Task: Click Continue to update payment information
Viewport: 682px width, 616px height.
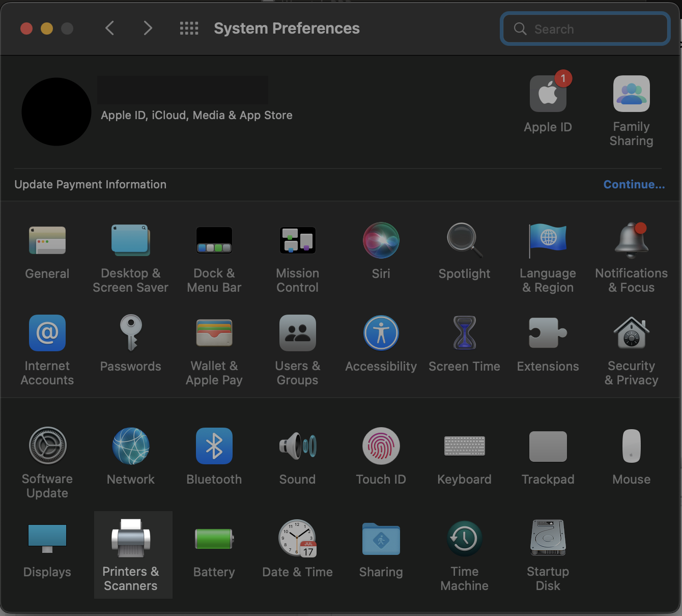Action: (634, 184)
